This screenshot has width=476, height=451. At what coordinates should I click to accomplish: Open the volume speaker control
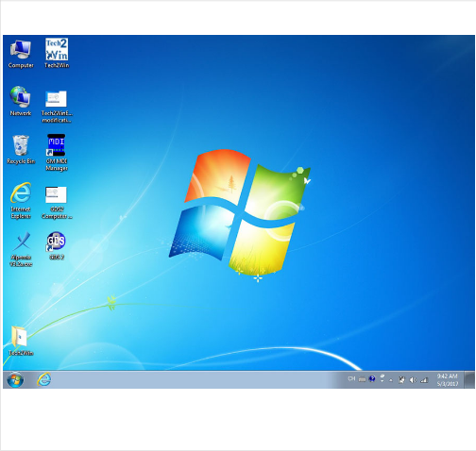tap(413, 380)
